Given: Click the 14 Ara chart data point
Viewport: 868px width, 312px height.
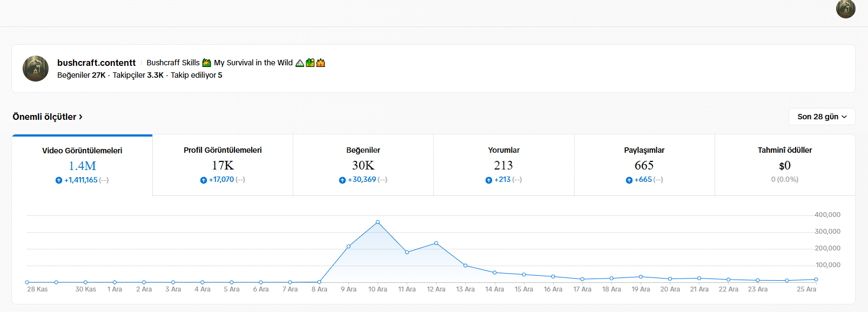Looking at the screenshot, I should pos(495,273).
